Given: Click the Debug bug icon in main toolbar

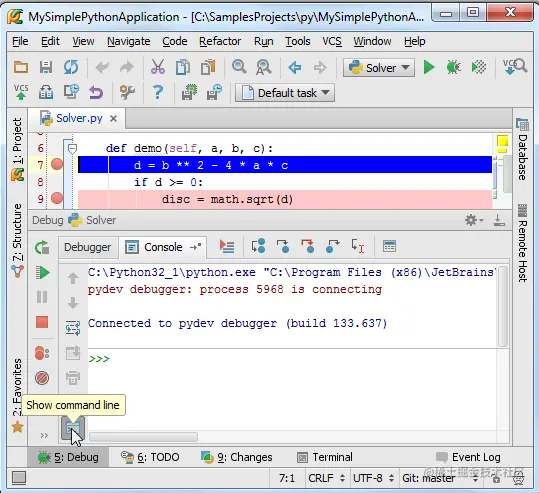Looking at the screenshot, I should coord(453,67).
